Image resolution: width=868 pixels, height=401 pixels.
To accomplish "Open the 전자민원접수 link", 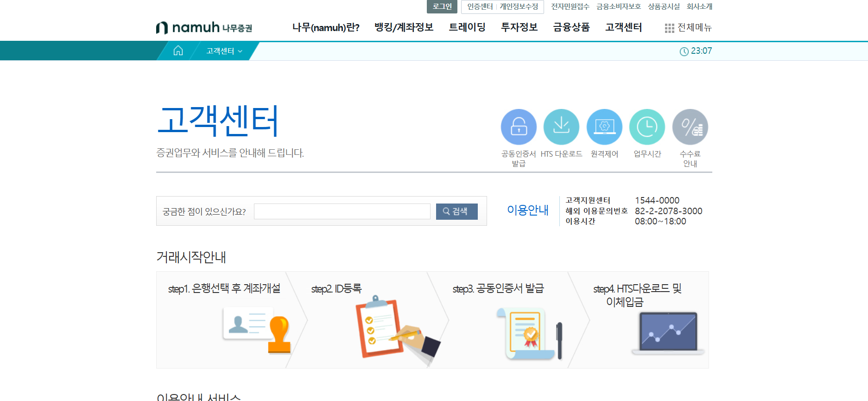I will [x=570, y=6].
